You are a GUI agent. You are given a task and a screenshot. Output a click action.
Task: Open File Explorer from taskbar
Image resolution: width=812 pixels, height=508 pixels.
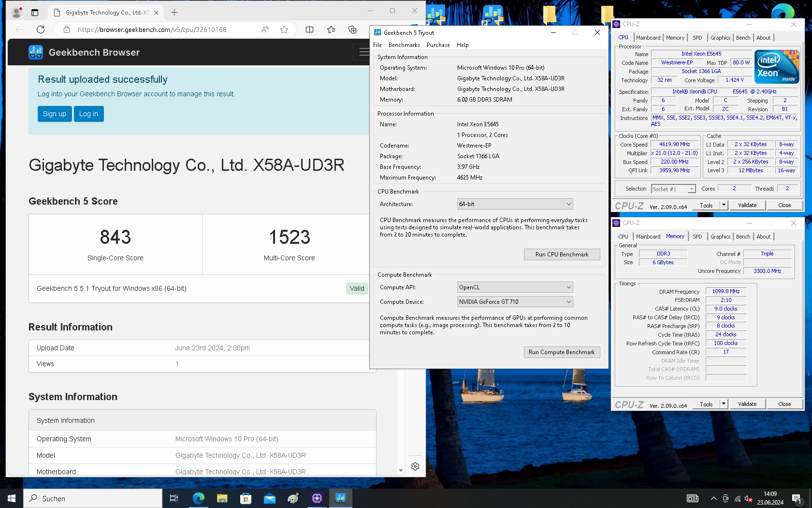(222, 498)
